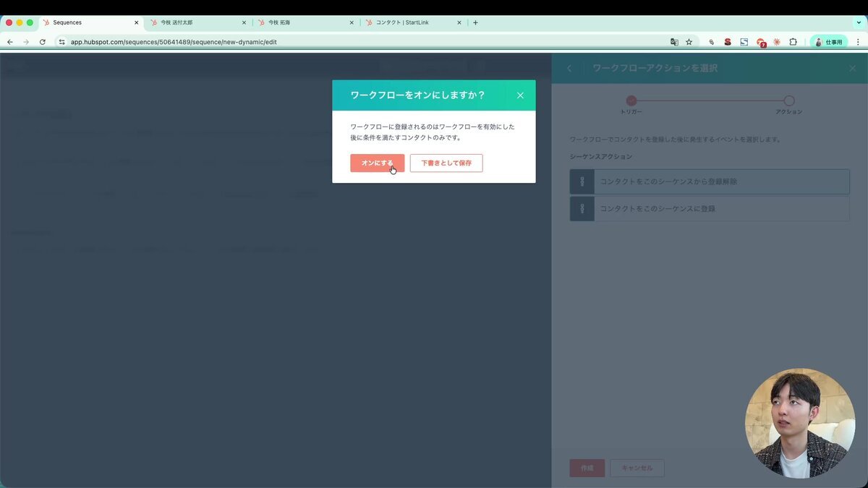The height and width of the screenshot is (488, 868).
Task: Open the 仕事用 profile menu
Action: click(827, 42)
